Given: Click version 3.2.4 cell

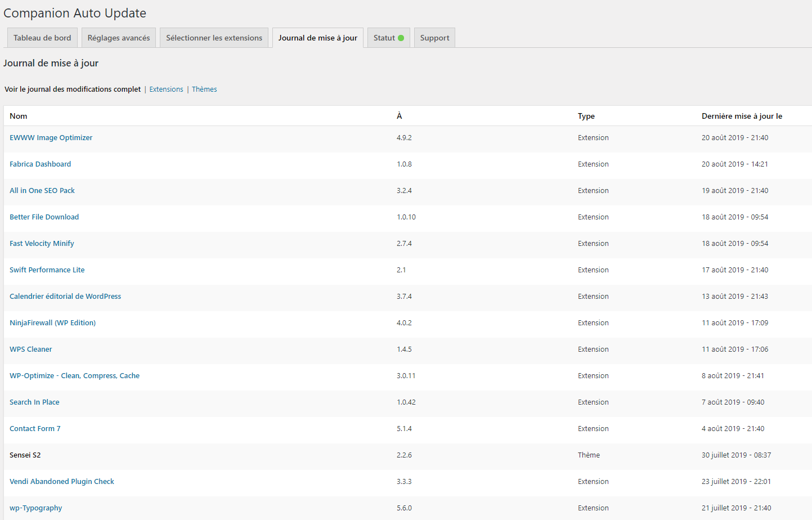Looking at the screenshot, I should coord(404,190).
